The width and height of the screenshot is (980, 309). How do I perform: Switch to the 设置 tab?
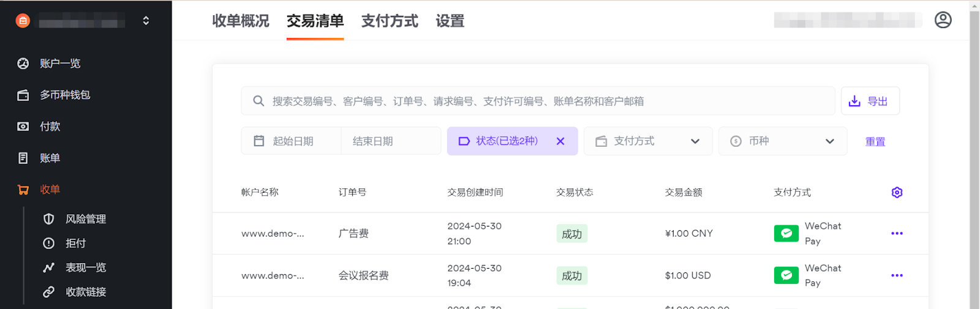point(450,21)
